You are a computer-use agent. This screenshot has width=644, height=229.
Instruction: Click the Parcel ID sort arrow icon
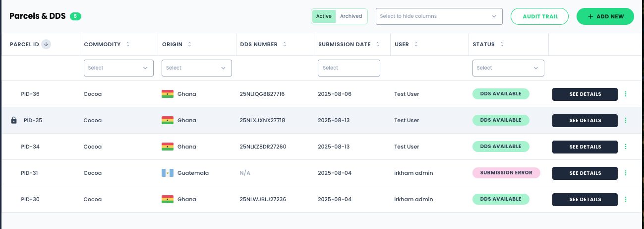[x=46, y=44]
